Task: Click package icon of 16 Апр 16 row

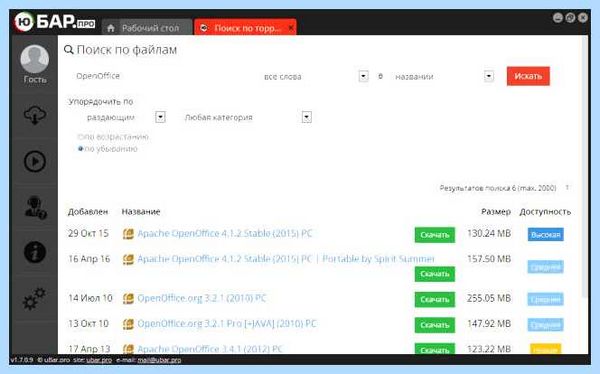Action: 128,259
